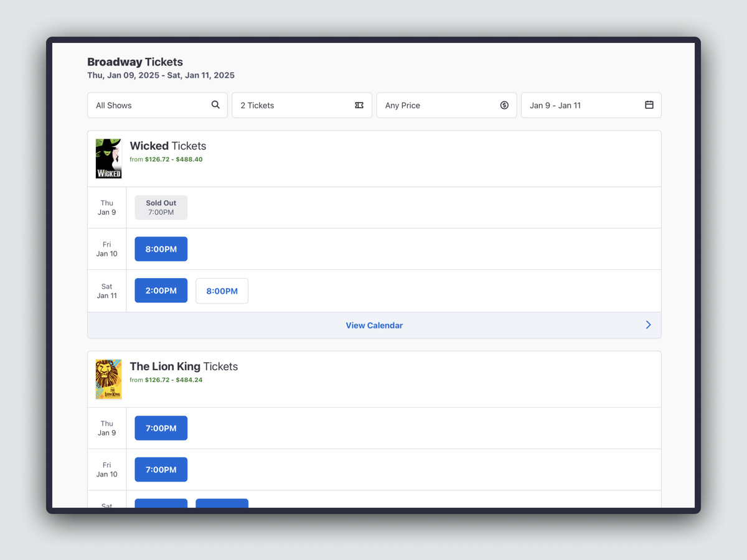
Task: Click the View Calendar link for Wicked
Action: pyautogui.click(x=374, y=325)
